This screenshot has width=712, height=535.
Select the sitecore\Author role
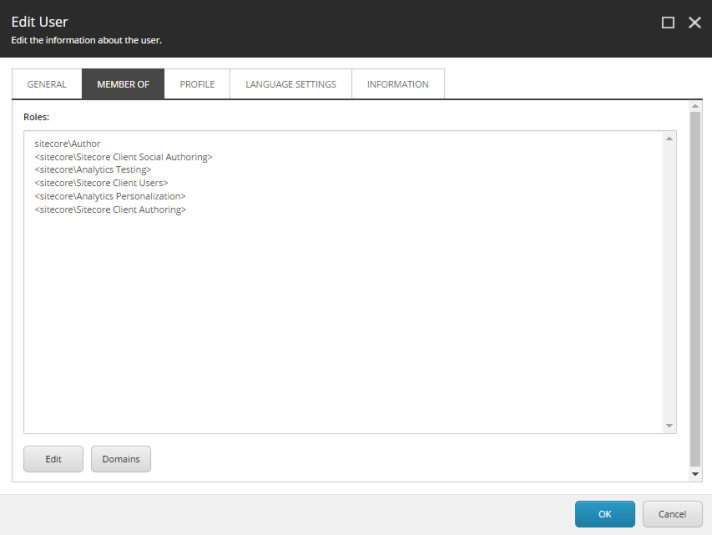pyautogui.click(x=67, y=144)
